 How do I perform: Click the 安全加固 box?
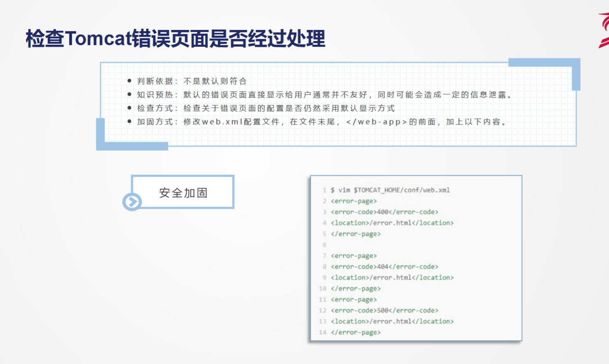click(x=183, y=192)
